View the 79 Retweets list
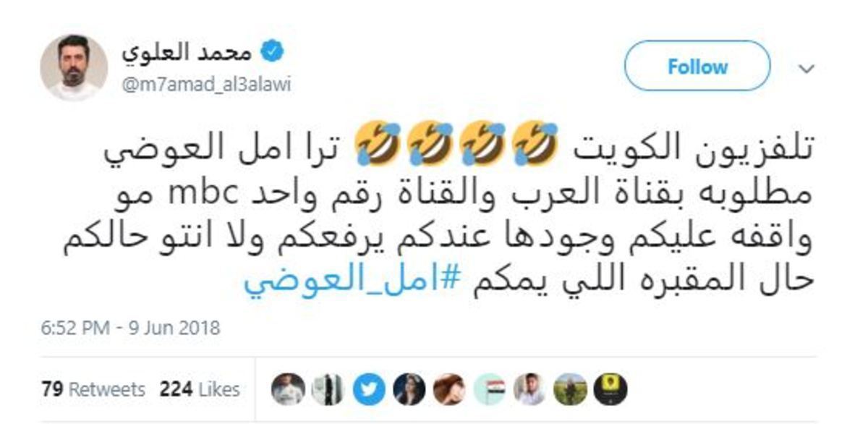Screen dimensions: 868x424 94,389
